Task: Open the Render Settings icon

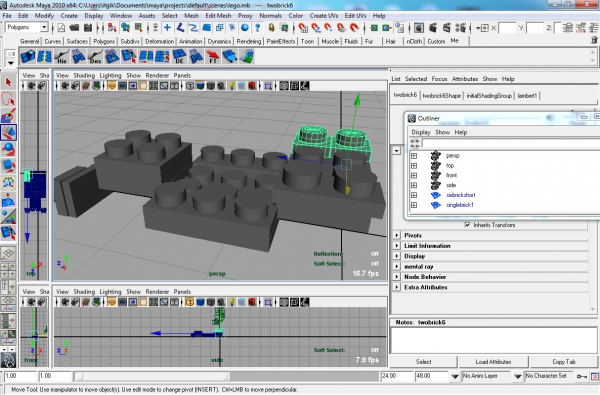Action: point(461,28)
